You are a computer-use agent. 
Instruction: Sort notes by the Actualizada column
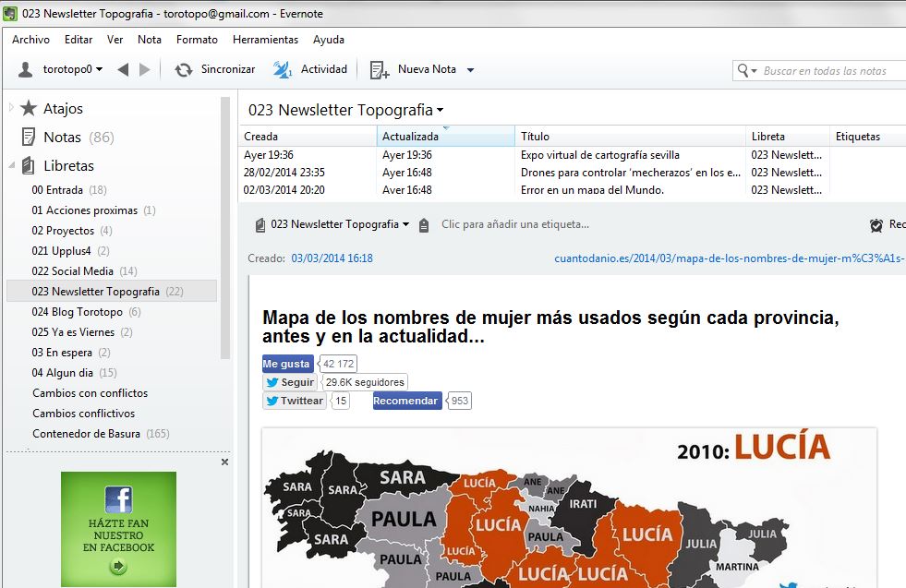click(445, 137)
